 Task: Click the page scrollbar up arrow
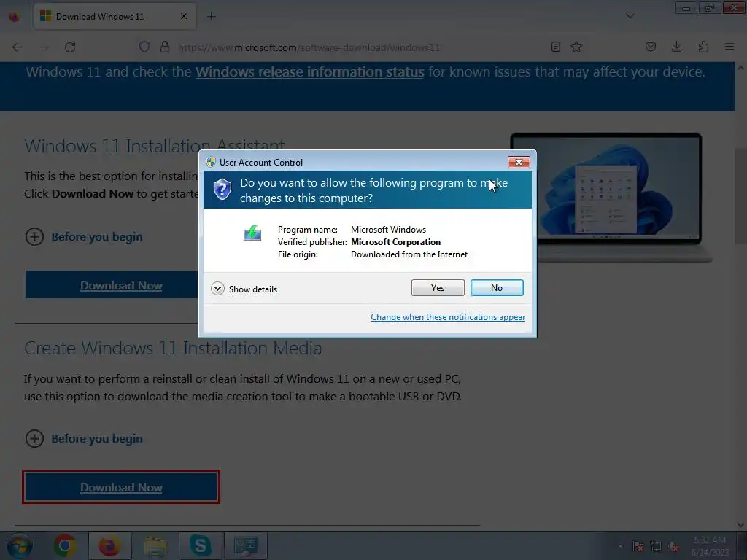tap(741, 68)
